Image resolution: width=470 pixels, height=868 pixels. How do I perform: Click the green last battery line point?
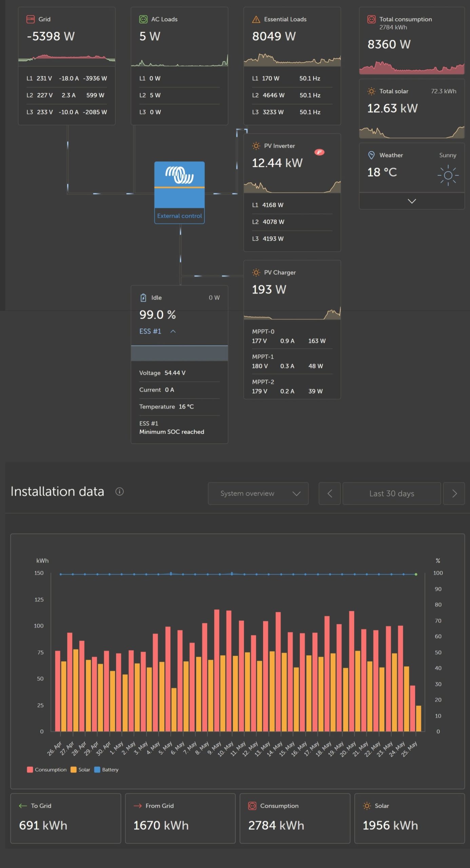[x=416, y=574]
